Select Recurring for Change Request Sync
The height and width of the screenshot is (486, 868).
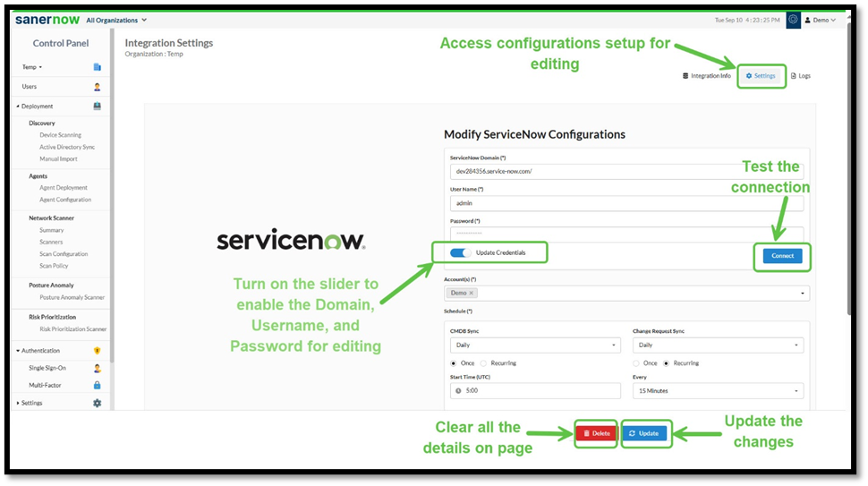tap(666, 363)
